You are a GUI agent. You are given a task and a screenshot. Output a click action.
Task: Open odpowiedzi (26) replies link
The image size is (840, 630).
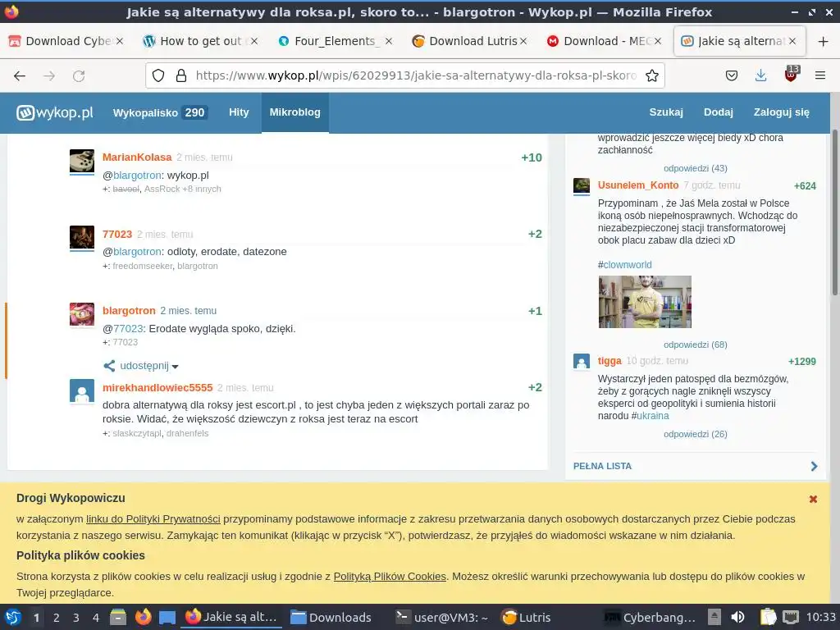[x=696, y=434]
